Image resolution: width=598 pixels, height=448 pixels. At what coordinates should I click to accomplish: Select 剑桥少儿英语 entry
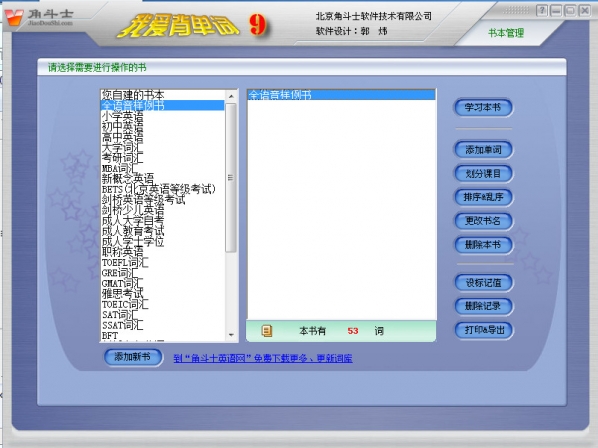[x=162, y=210]
